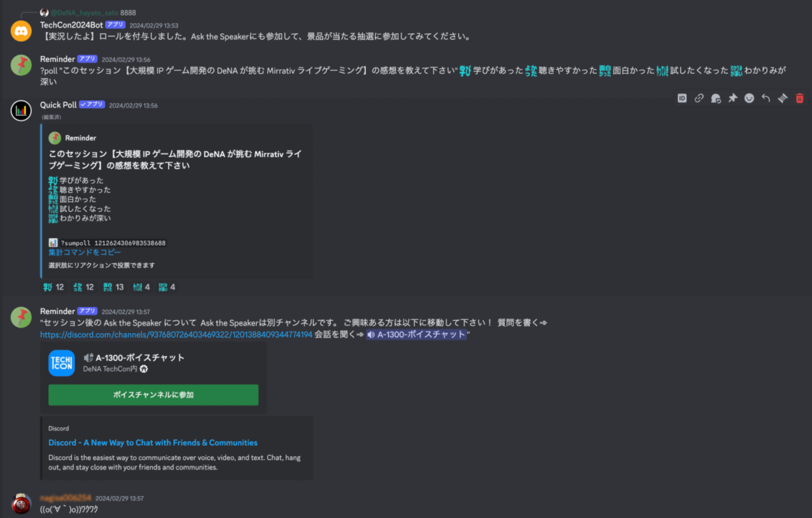
Task: Add a reaction using the smiley icon
Action: point(749,98)
